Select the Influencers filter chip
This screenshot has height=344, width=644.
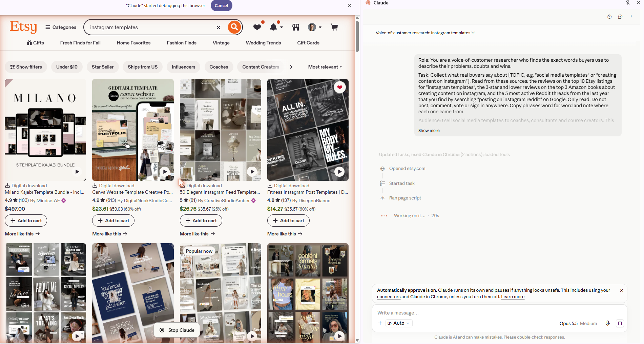(x=184, y=67)
